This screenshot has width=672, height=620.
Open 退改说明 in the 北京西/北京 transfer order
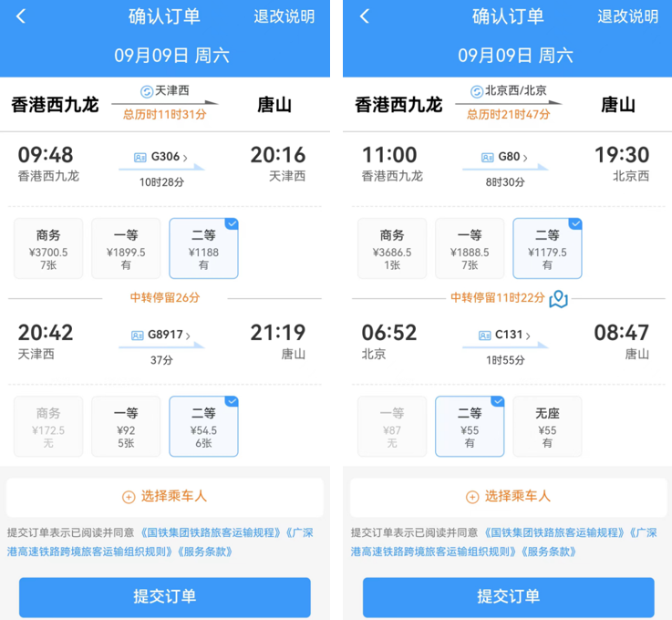(627, 16)
